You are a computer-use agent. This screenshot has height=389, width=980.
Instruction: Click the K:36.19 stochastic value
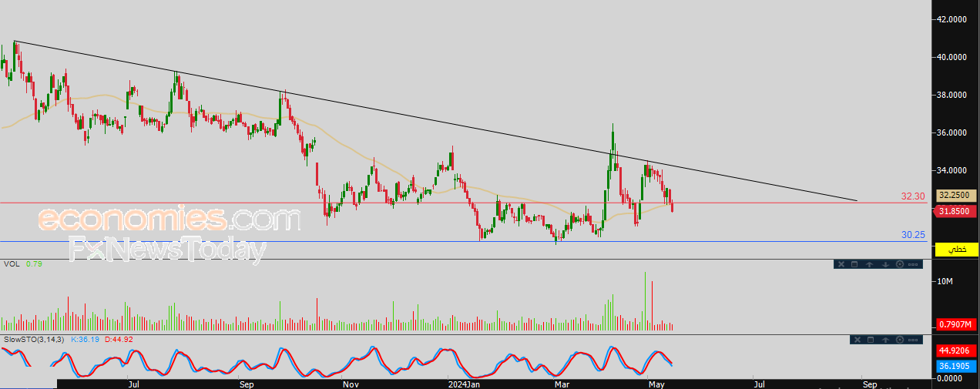[x=86, y=339]
